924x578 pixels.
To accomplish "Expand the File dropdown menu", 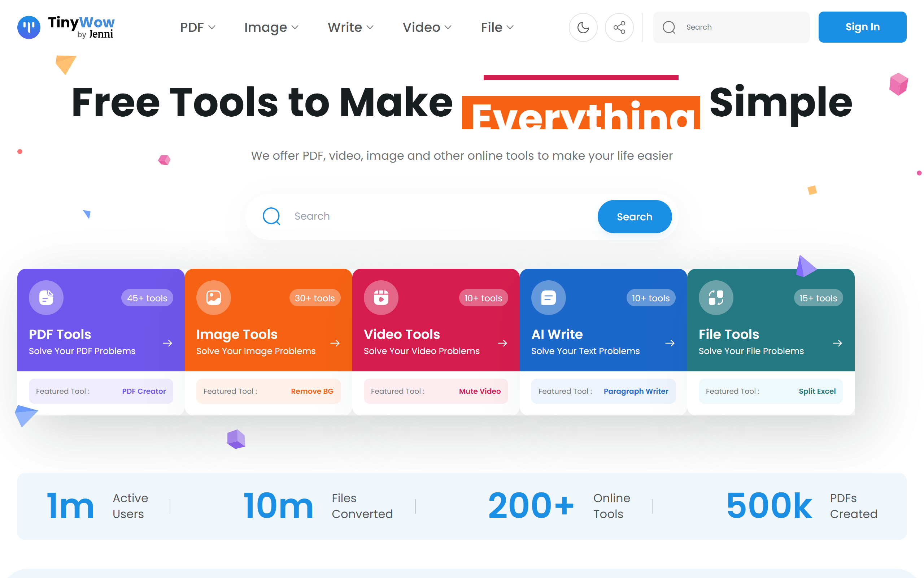I will (497, 27).
